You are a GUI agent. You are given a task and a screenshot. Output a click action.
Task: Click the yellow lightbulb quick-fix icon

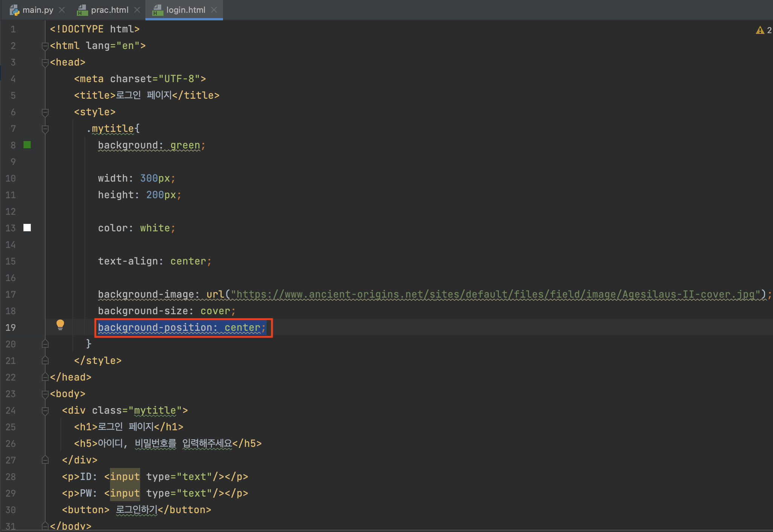[x=60, y=324]
